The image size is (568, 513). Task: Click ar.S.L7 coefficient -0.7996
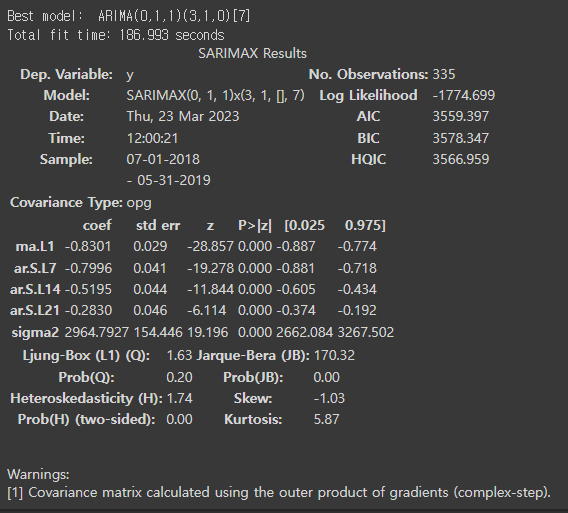coord(88,268)
